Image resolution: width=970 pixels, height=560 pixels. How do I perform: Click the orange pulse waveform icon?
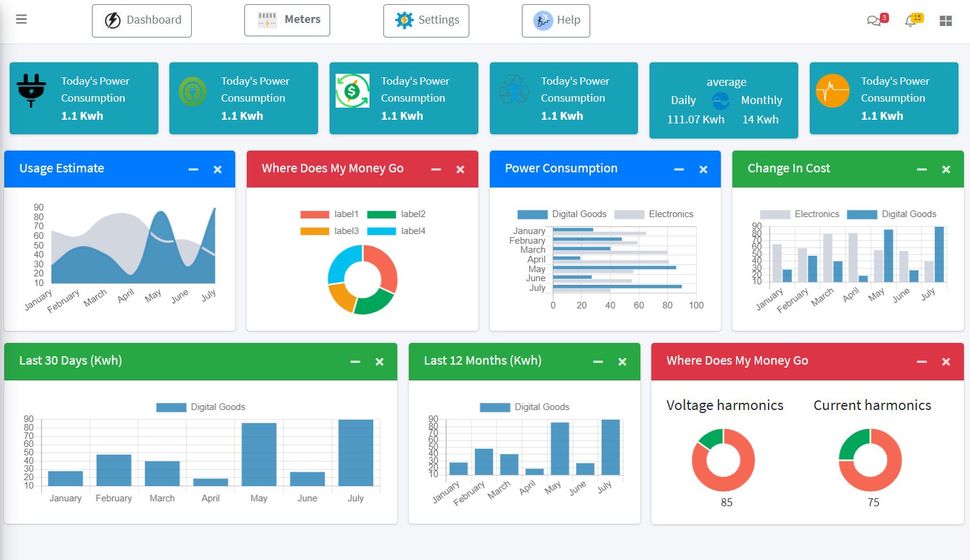tap(832, 91)
